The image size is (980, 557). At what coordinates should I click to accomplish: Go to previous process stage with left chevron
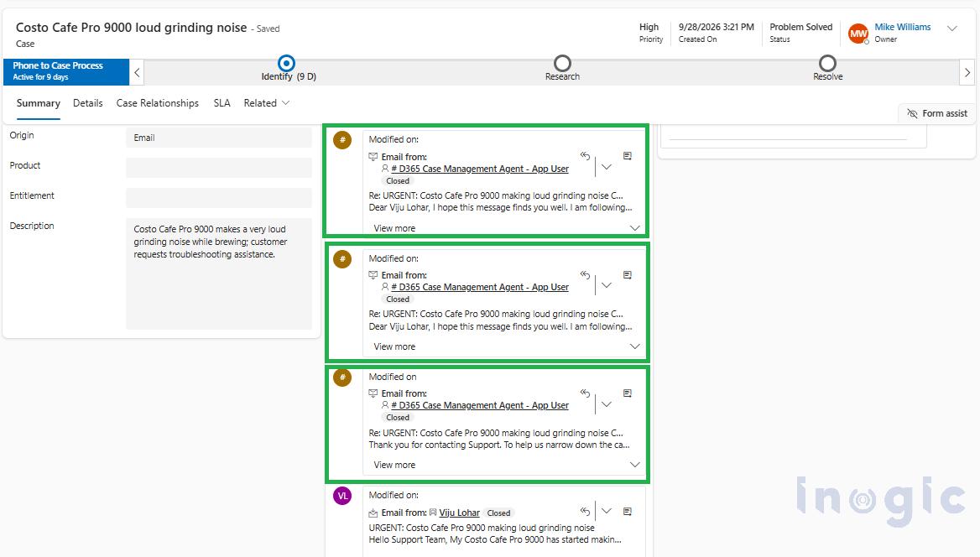(137, 72)
